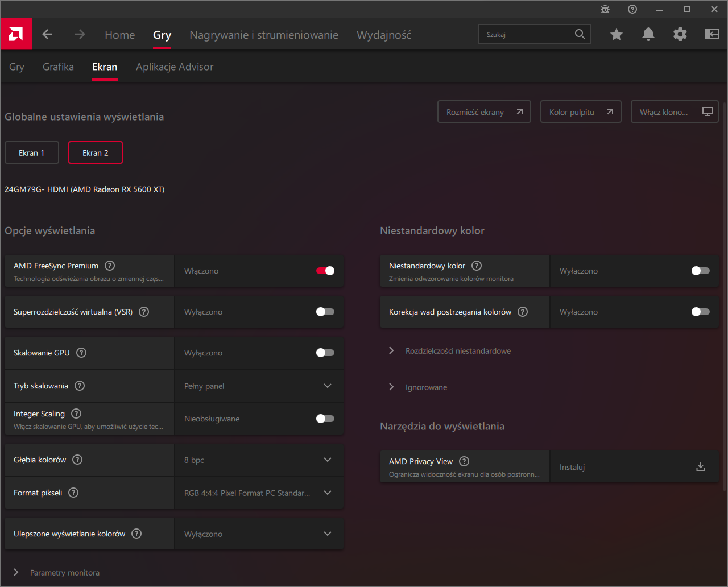Go back with the left arrow
This screenshot has height=587, width=728.
tap(47, 34)
